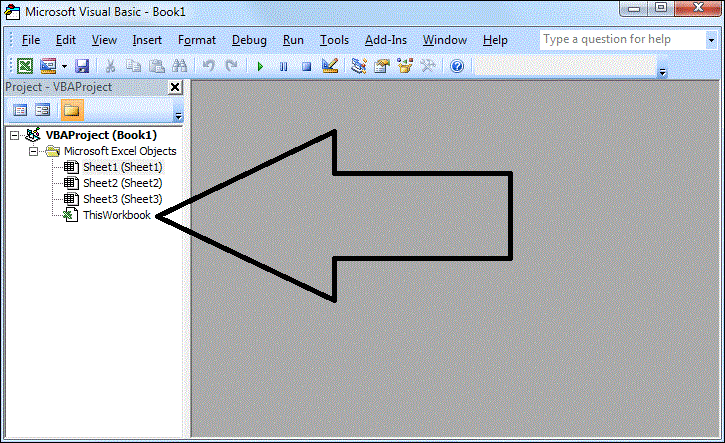Maximize the Microsoft Visual Basic window
Image resolution: width=725 pixels, height=443 pixels.
[x=662, y=8]
